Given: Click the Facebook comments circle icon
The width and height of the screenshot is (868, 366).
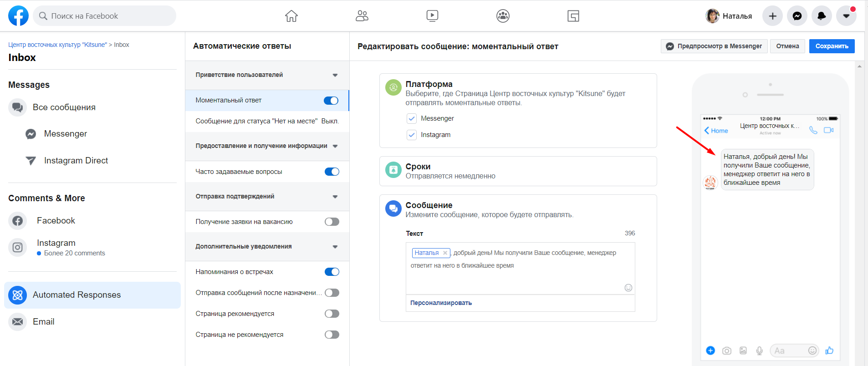Looking at the screenshot, I should point(18,221).
